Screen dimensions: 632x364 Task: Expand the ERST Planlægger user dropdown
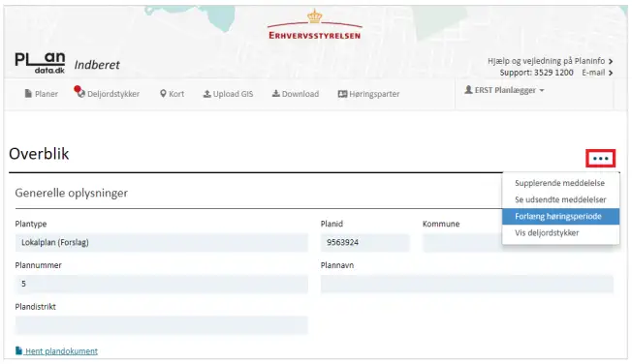click(504, 90)
